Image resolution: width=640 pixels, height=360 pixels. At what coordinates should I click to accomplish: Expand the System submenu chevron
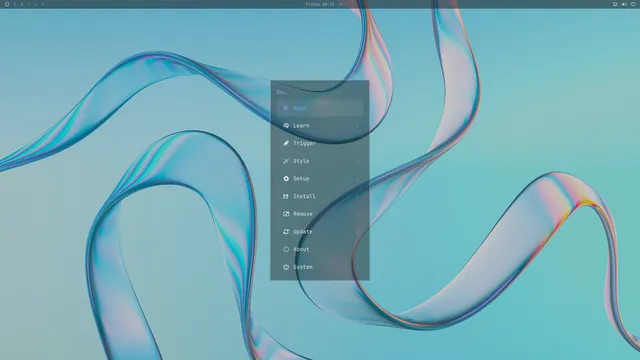[358, 267]
